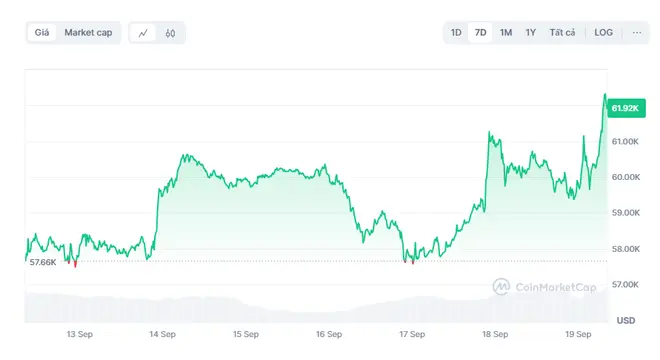Click the CoinMarketCap watermark logo
The image size is (660, 360).
click(x=544, y=287)
